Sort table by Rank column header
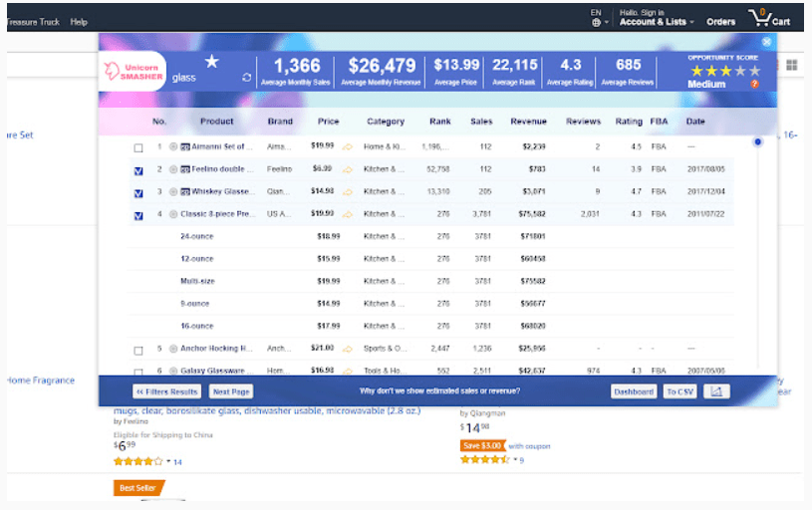 coord(440,122)
